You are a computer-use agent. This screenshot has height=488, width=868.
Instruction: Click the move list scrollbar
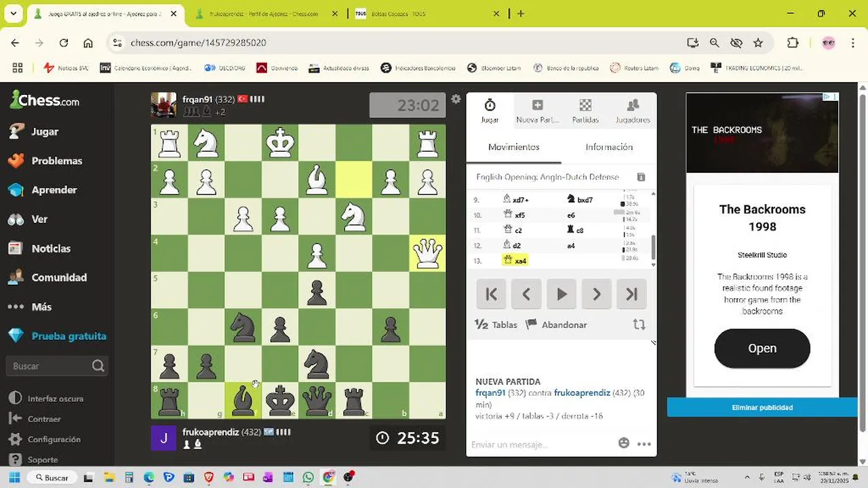(654, 247)
